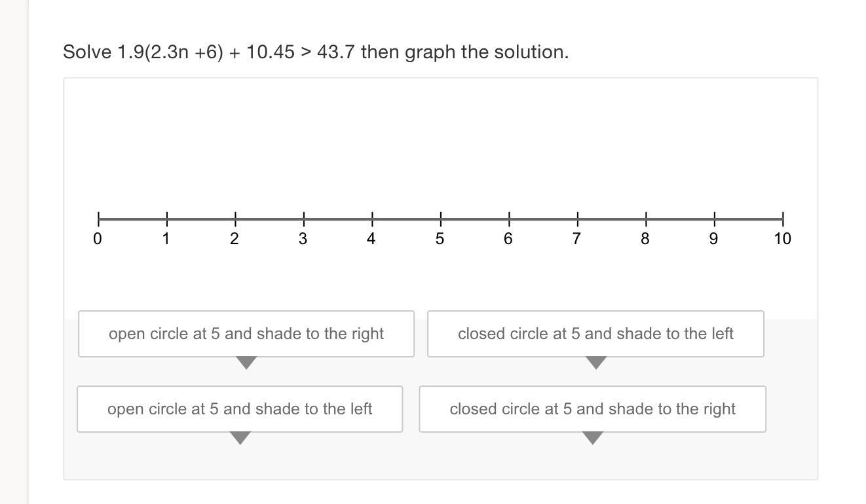
Task: Click the tick mark at 6 on number line
Action: 509,219
